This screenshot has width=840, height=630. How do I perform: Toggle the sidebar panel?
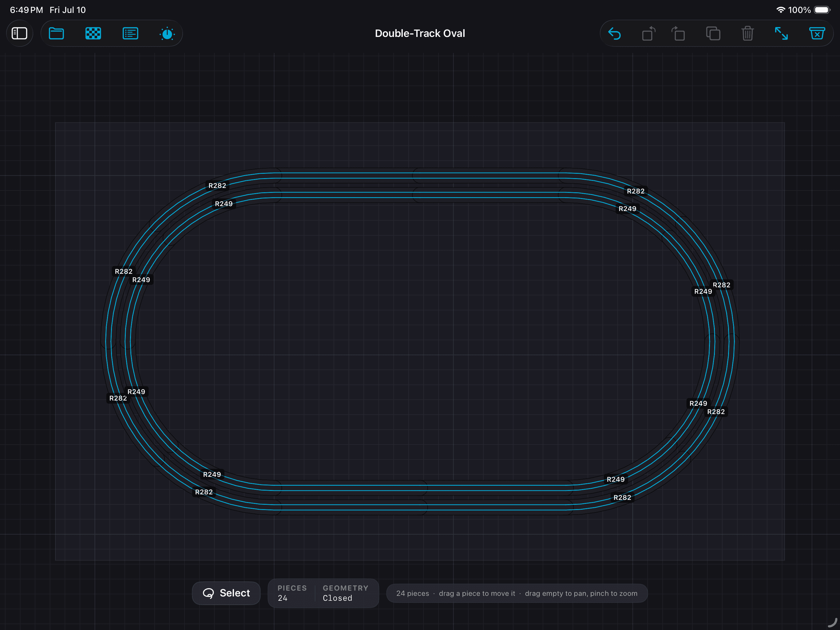[x=19, y=34]
